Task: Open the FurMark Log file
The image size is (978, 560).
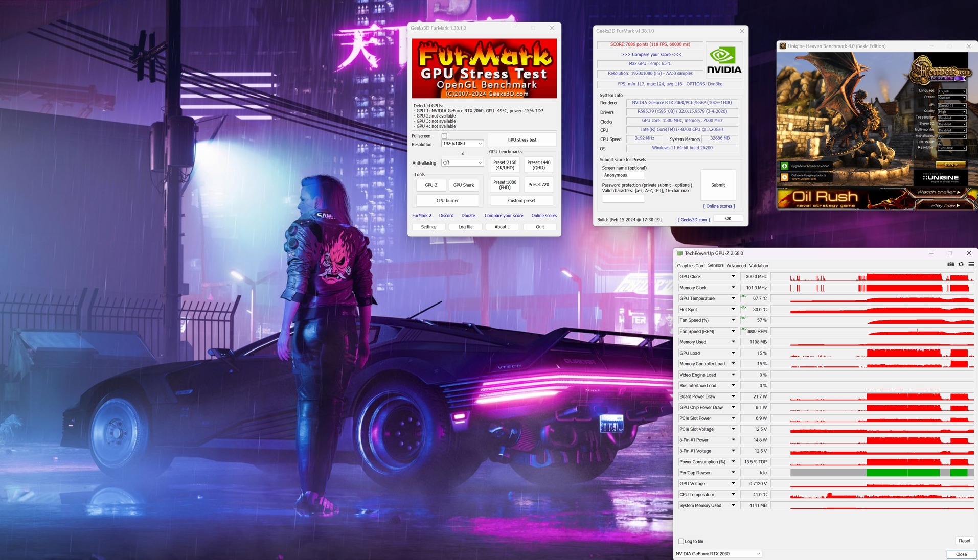Action: [x=465, y=227]
